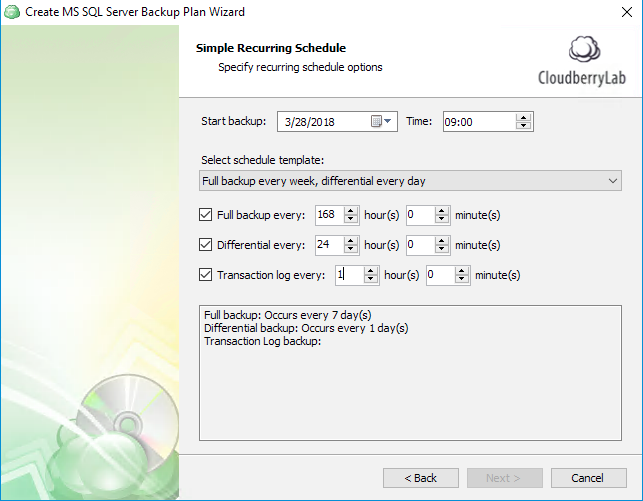Click the 'Full backup: Occurs every 7 day(s)' summary line
The image size is (643, 501).
(x=287, y=315)
